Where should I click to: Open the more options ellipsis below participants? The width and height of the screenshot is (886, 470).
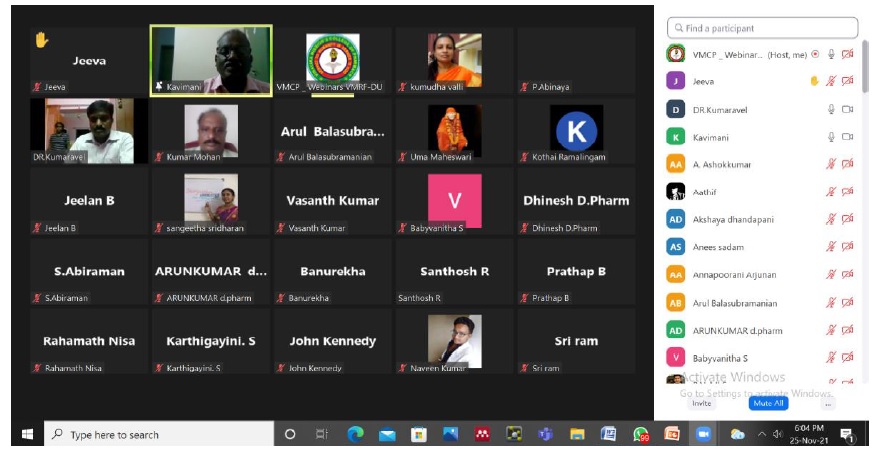point(827,403)
